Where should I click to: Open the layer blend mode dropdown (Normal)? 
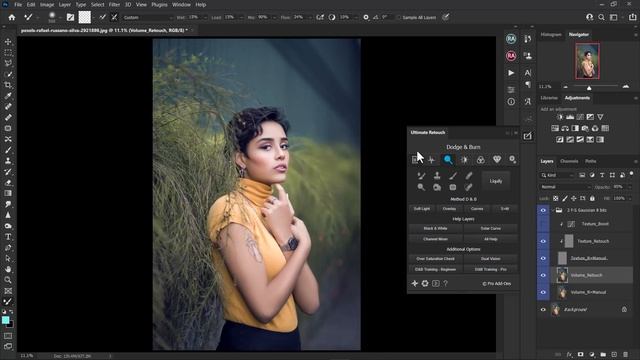tap(565, 187)
